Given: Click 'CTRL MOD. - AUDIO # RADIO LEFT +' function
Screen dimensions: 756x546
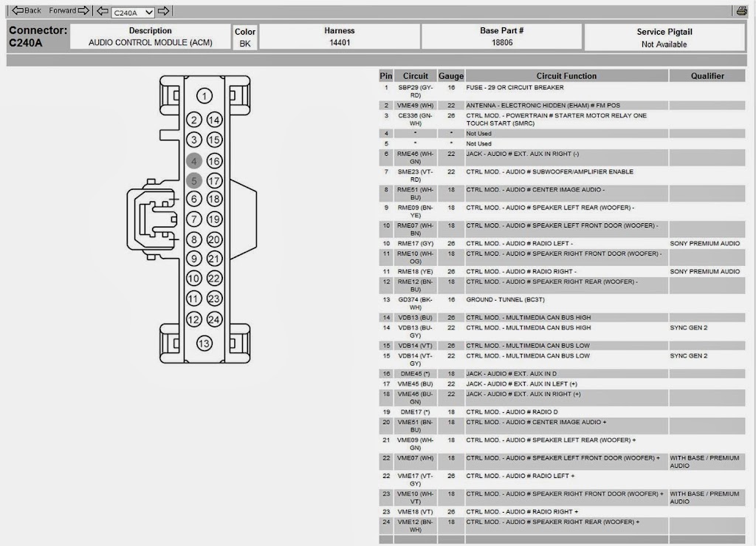Looking at the screenshot, I should click(x=520, y=476).
